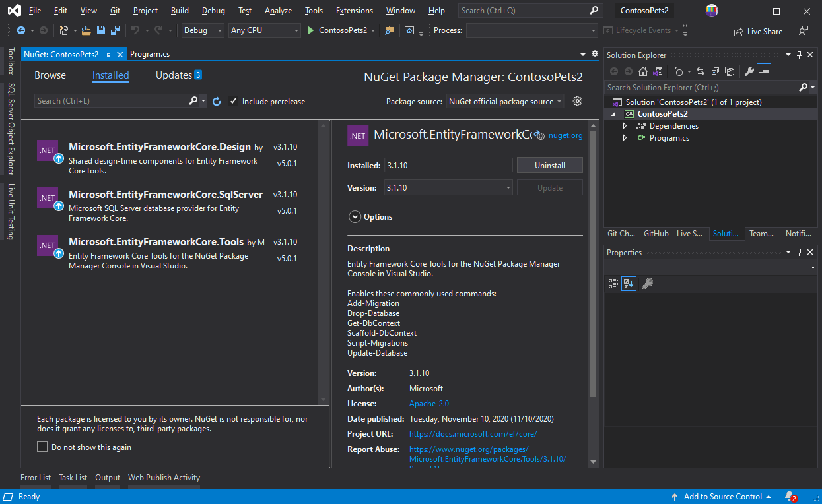The width and height of the screenshot is (822, 504).
Task: Open the Version 3.1.10 dropdown
Action: [448, 188]
